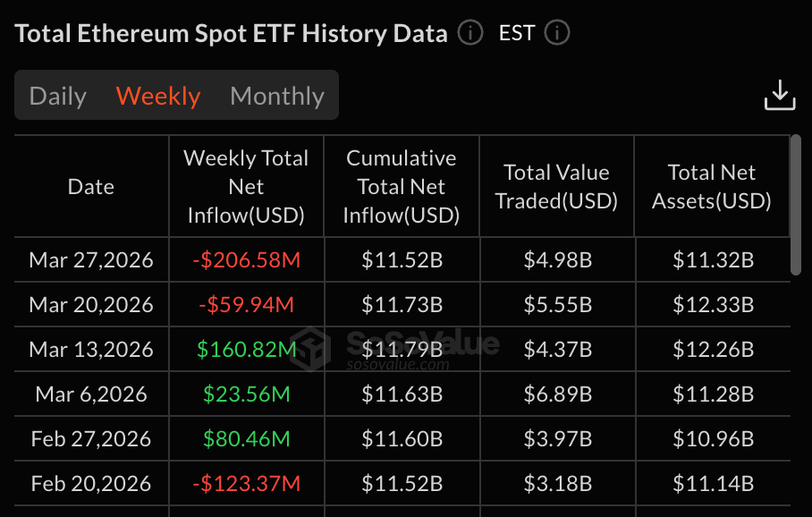
Task: Download the ETF history data
Action: point(779,95)
